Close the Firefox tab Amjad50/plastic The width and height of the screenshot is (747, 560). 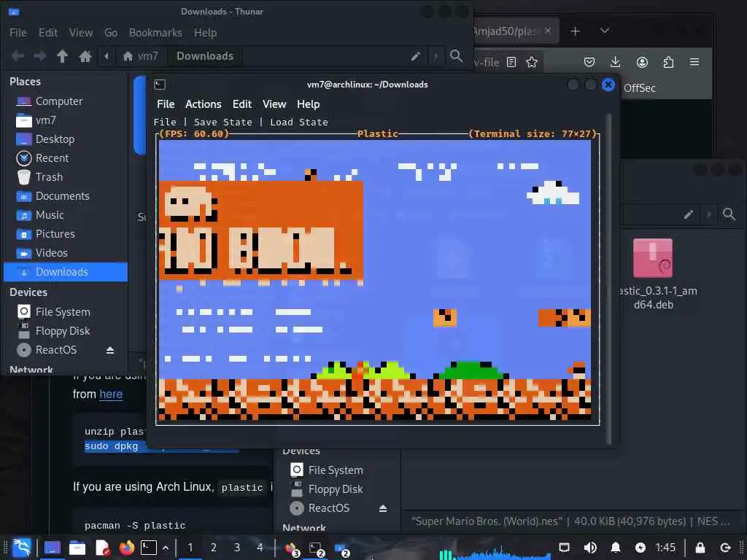[548, 31]
